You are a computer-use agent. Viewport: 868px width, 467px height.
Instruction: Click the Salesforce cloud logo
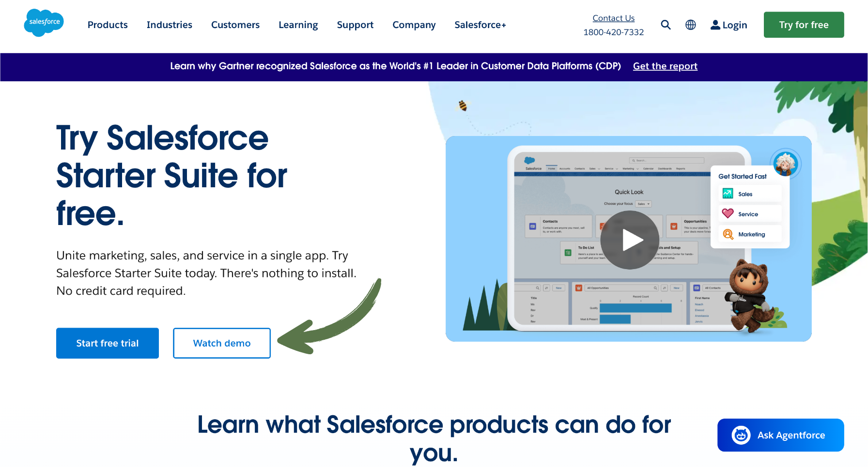[44, 23]
